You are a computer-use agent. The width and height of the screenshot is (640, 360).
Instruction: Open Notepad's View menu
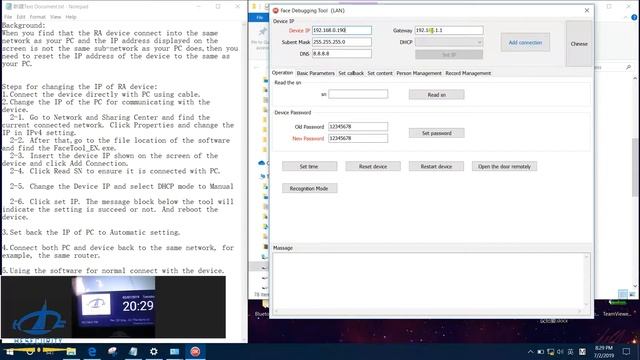point(56,17)
